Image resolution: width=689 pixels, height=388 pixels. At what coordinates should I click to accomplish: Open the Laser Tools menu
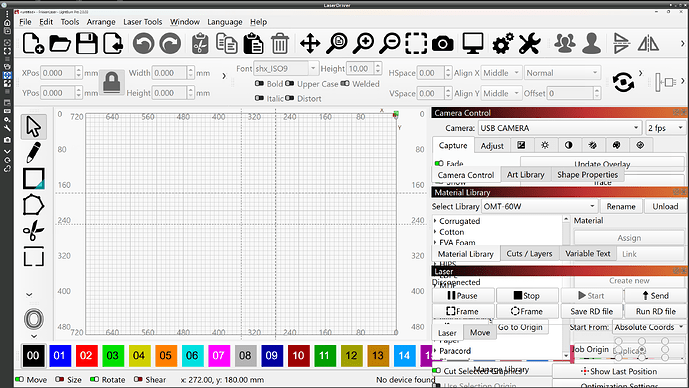[142, 22]
